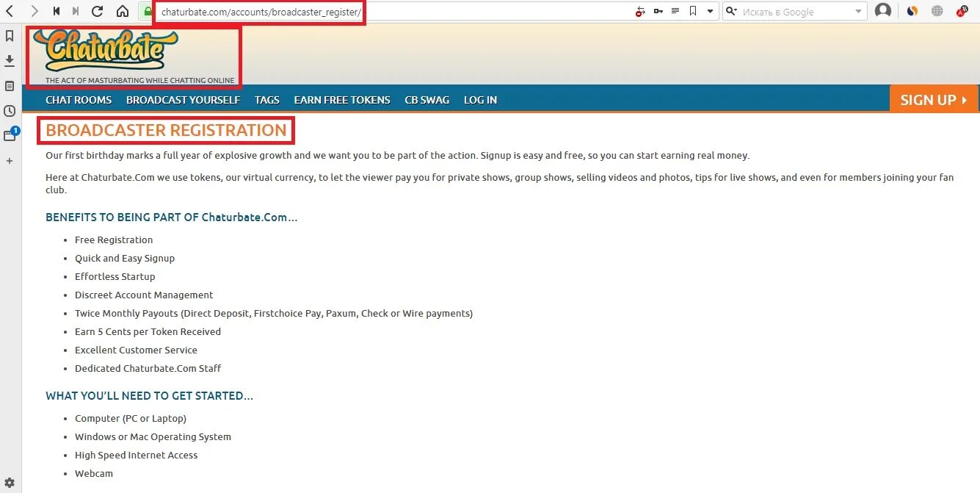This screenshot has width=980, height=493.
Task: Open the user profile avatar
Action: coord(883,11)
